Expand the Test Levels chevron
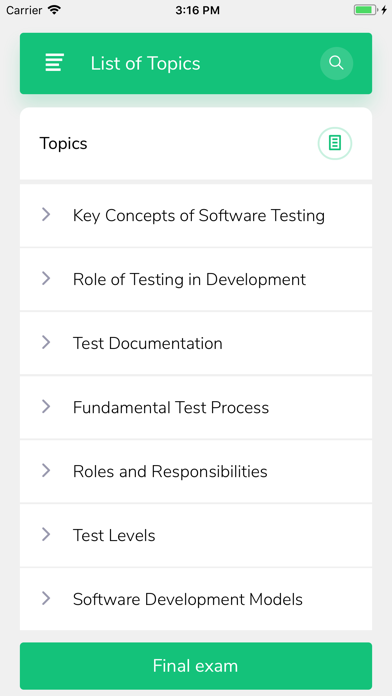 click(x=46, y=534)
